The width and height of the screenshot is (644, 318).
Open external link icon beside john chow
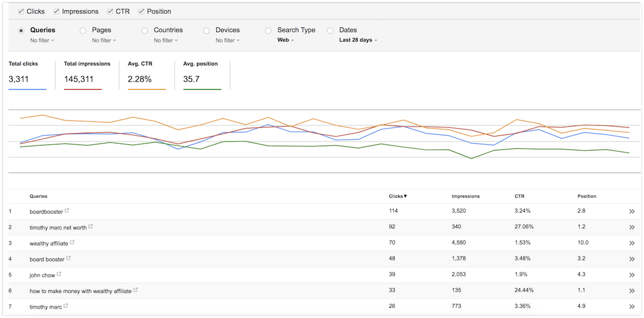[59, 274]
